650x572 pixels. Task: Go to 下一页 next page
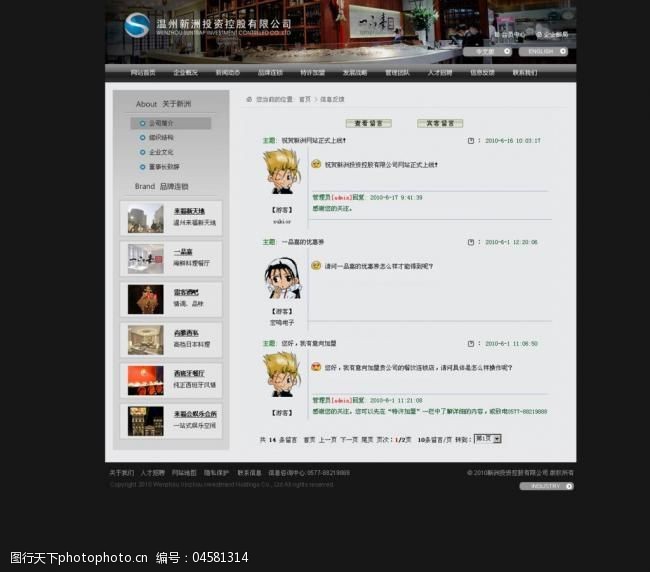pyautogui.click(x=349, y=440)
